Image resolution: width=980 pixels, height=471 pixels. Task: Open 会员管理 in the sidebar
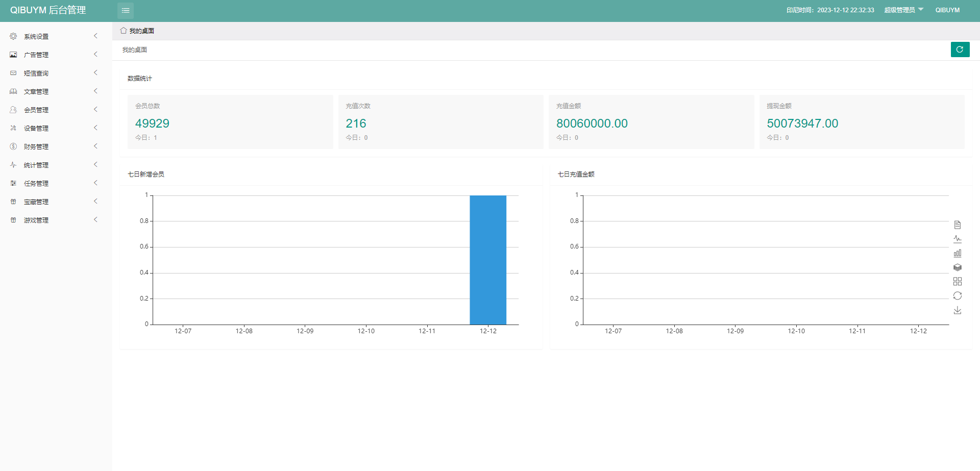point(36,110)
